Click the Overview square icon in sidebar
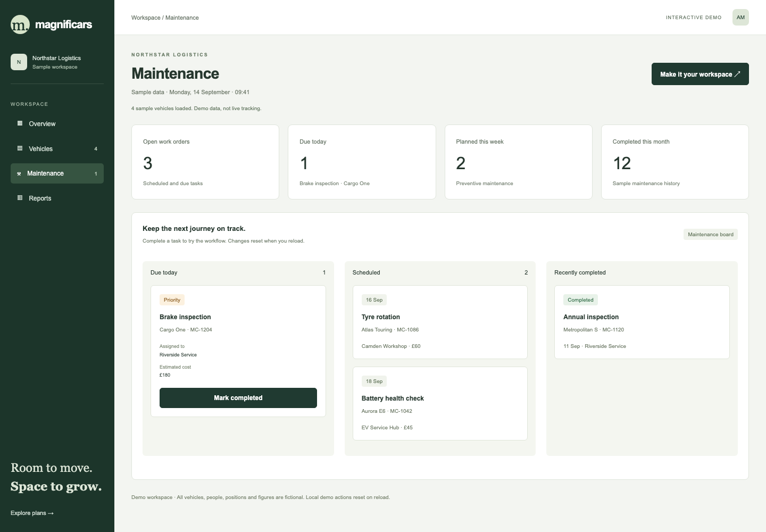Image resolution: width=766 pixels, height=532 pixels. (x=20, y=123)
